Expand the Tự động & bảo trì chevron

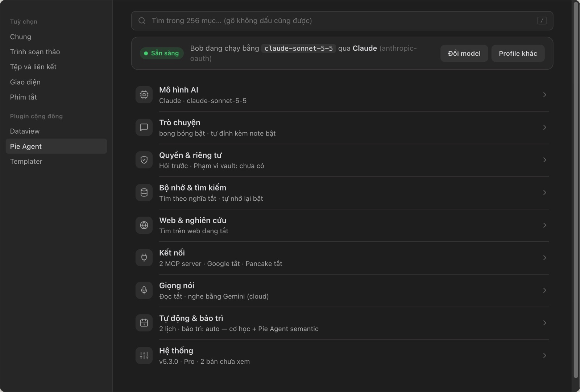544,323
